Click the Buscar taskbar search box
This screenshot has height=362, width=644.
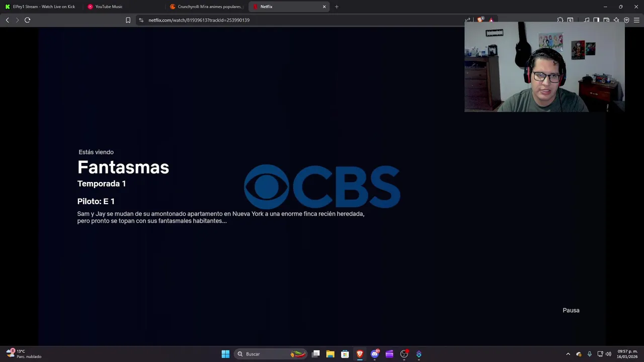tap(271, 354)
